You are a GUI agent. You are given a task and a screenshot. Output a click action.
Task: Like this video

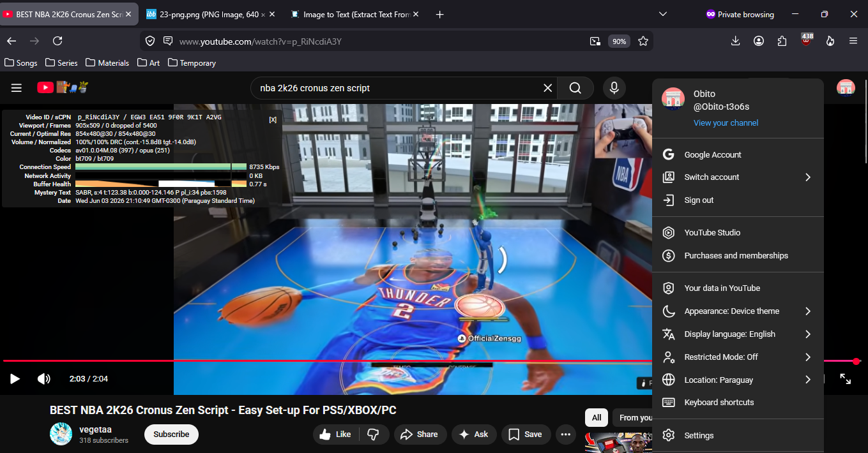pos(335,434)
